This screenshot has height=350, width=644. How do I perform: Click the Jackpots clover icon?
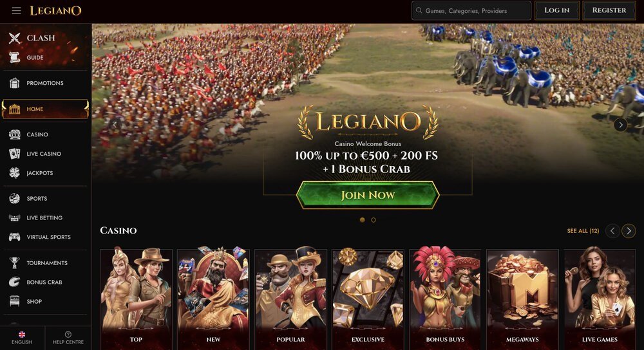point(15,172)
